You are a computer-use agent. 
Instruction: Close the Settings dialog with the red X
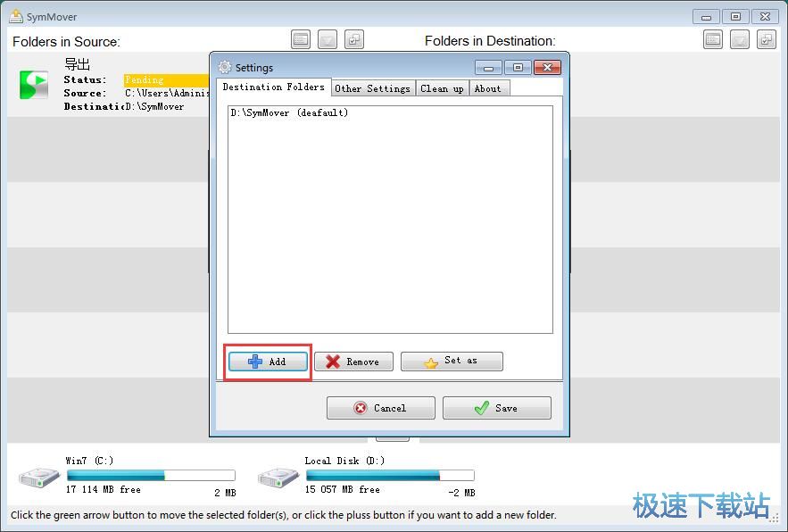coord(548,67)
